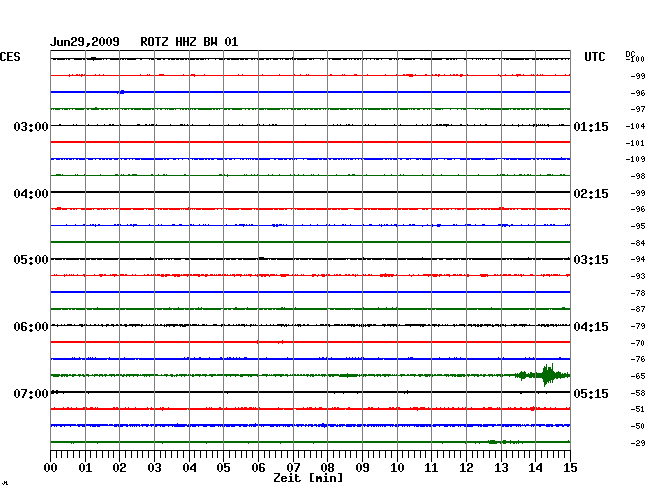Click DC offset value -78

click(x=638, y=293)
